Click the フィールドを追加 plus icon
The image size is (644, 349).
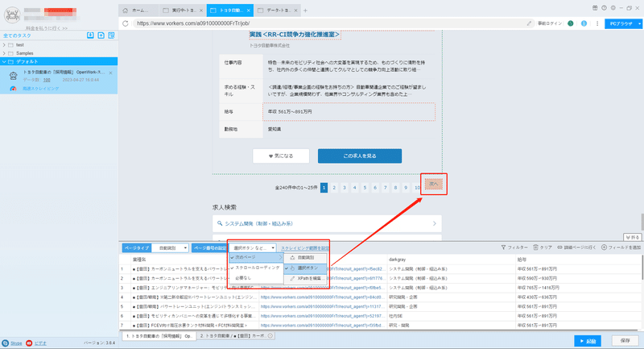(x=604, y=247)
